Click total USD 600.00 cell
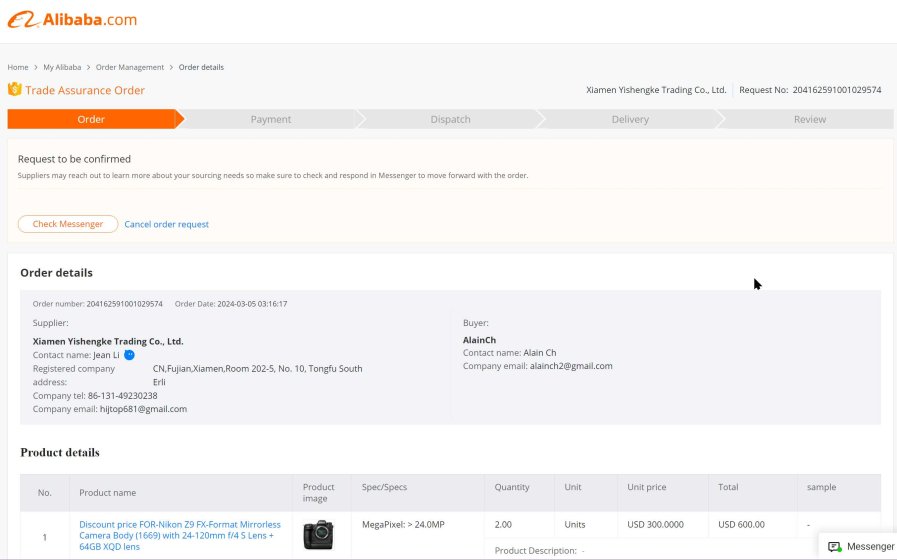This screenshot has height=560, width=897. [x=741, y=524]
